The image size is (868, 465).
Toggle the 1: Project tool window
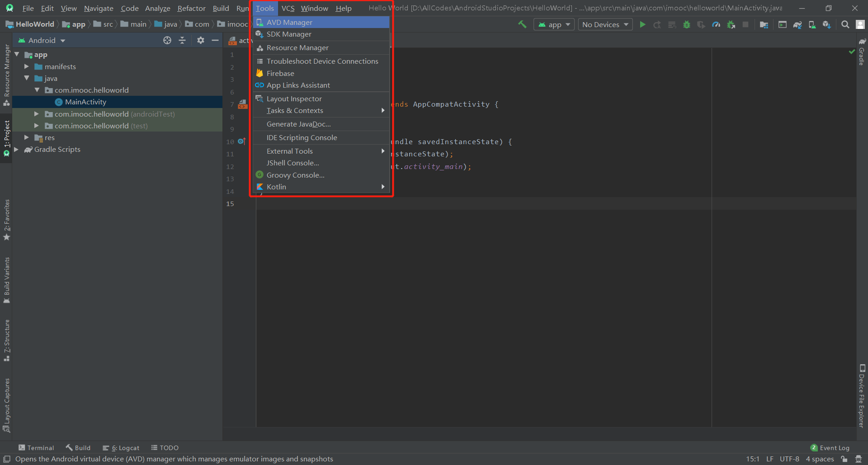point(6,138)
